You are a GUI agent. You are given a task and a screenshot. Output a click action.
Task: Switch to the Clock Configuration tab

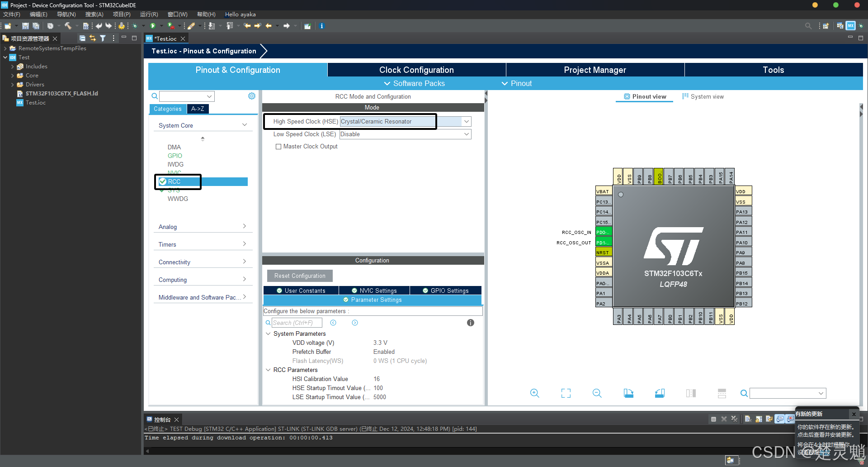click(x=416, y=70)
